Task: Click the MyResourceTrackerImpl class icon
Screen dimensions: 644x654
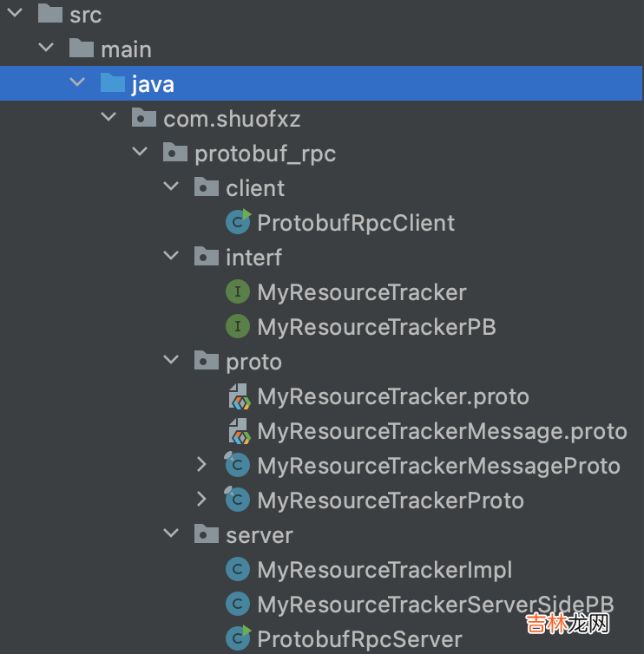Action: pyautogui.click(x=238, y=570)
